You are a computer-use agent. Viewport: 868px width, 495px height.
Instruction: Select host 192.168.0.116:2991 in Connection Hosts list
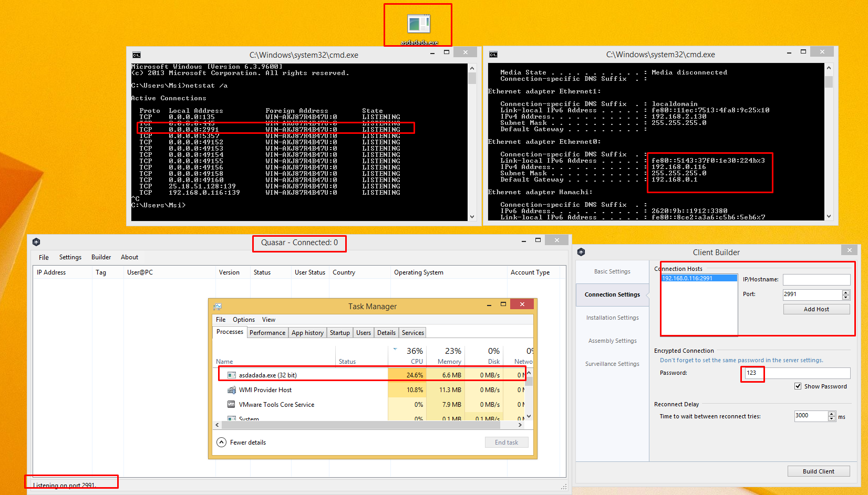699,278
